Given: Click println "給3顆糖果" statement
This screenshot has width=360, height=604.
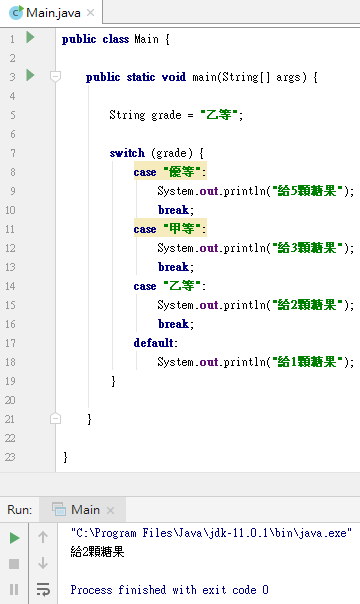Looking at the screenshot, I should pos(255,248).
